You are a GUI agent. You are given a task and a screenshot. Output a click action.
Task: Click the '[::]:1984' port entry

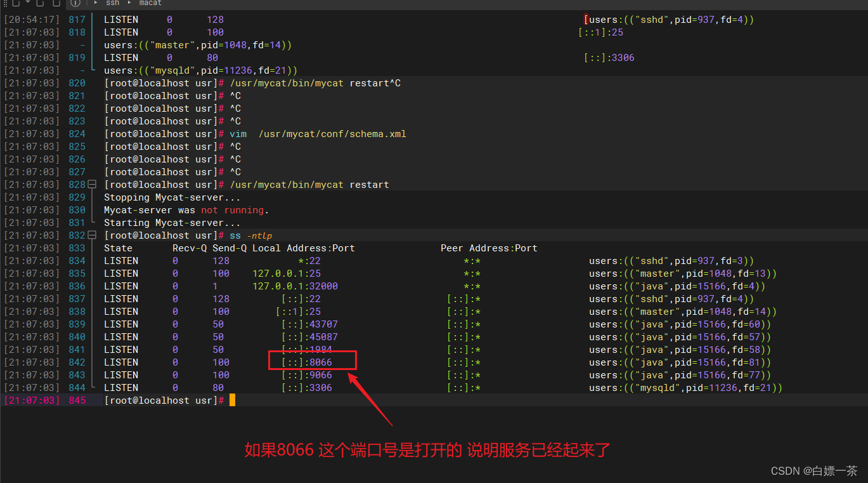307,350
